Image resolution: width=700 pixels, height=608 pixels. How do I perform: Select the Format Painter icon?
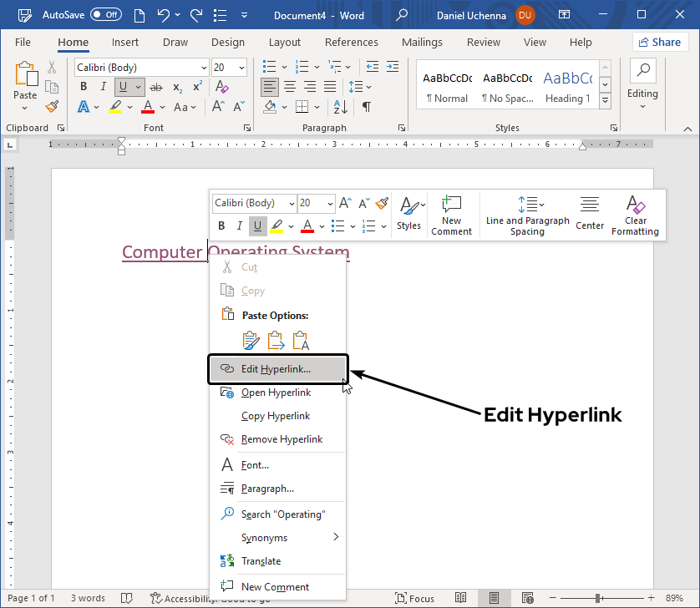point(50,106)
